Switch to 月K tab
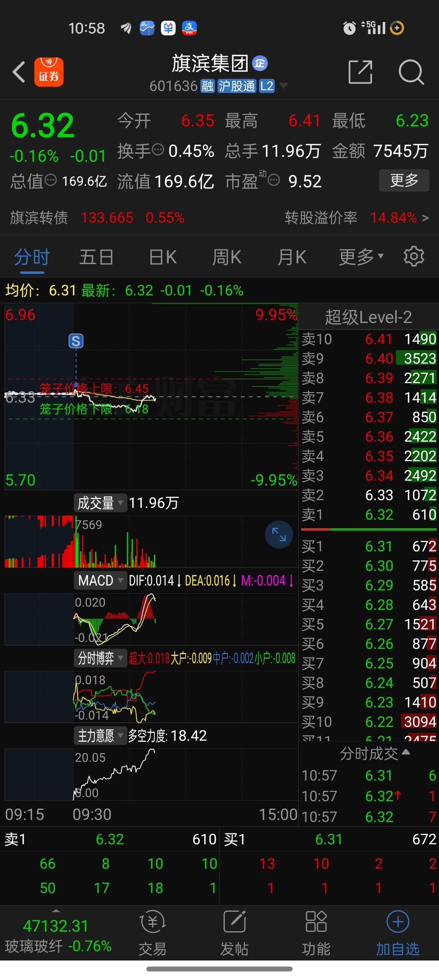The width and height of the screenshot is (439, 980). pos(292,257)
